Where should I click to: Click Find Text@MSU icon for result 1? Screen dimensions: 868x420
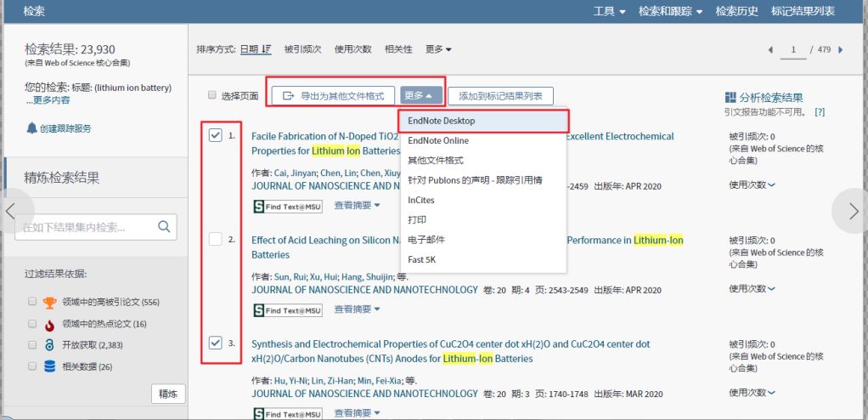click(288, 207)
